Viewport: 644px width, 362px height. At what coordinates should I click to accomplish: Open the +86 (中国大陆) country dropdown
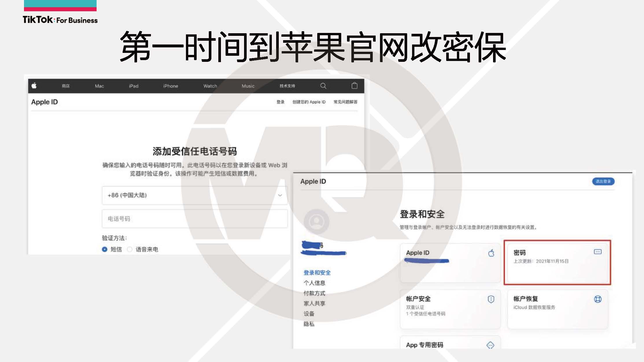[x=195, y=195]
